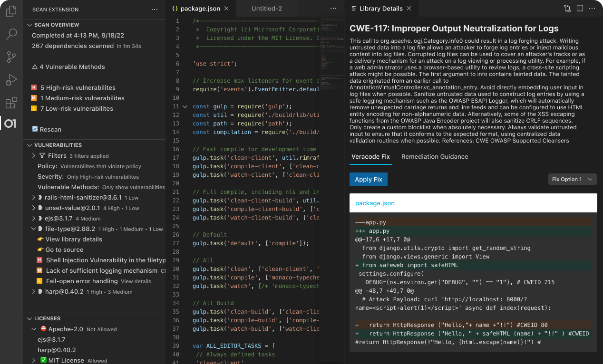The width and height of the screenshot is (603, 364).
Task: Select Shell Injection Vulnerability item
Action: (x=106, y=260)
